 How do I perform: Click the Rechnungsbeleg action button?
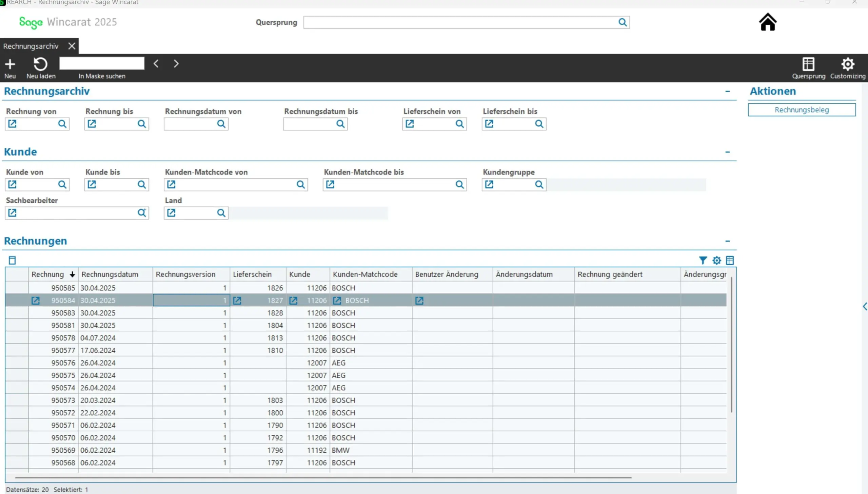(x=802, y=110)
